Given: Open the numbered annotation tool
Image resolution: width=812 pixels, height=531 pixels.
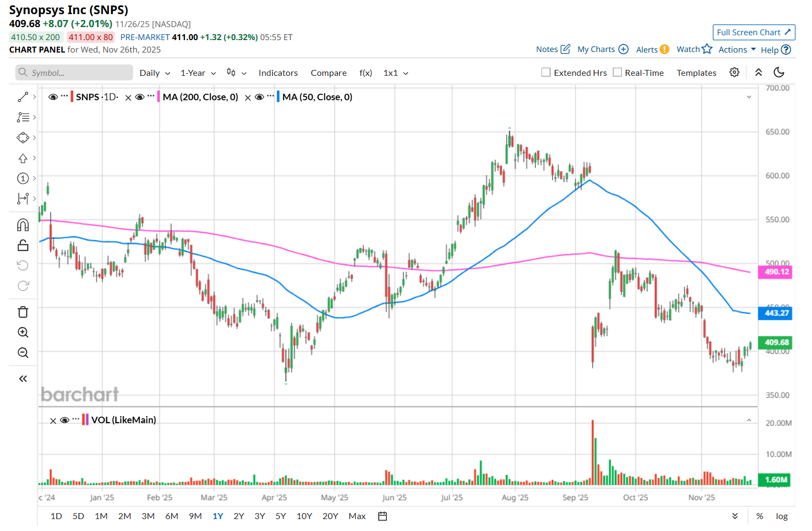Looking at the screenshot, I should pos(23,178).
